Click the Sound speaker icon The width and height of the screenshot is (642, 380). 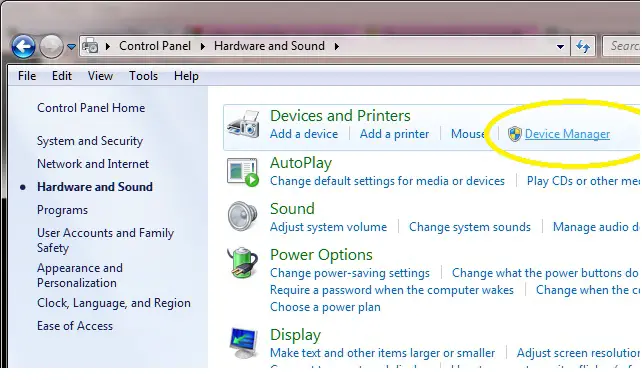(243, 216)
